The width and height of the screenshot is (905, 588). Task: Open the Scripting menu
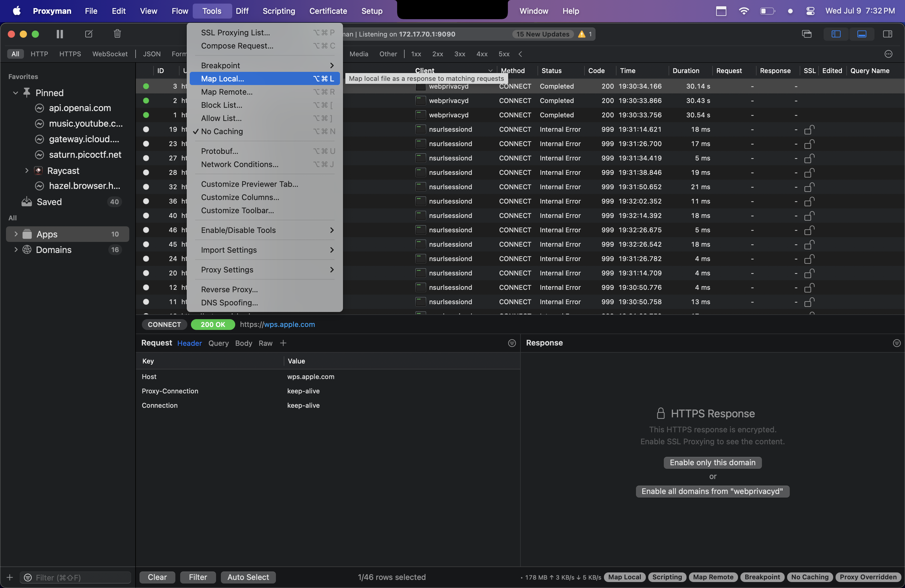click(x=278, y=11)
